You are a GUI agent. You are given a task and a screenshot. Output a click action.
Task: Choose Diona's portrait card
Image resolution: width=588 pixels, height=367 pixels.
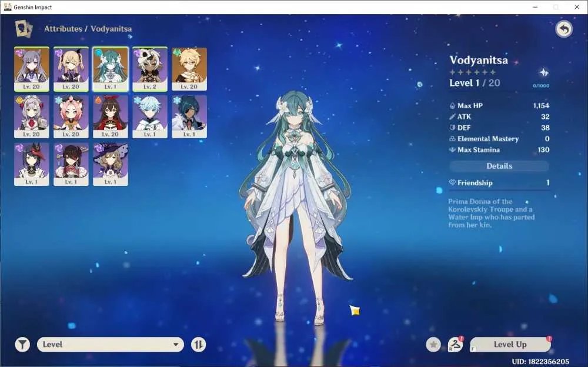coord(71,116)
